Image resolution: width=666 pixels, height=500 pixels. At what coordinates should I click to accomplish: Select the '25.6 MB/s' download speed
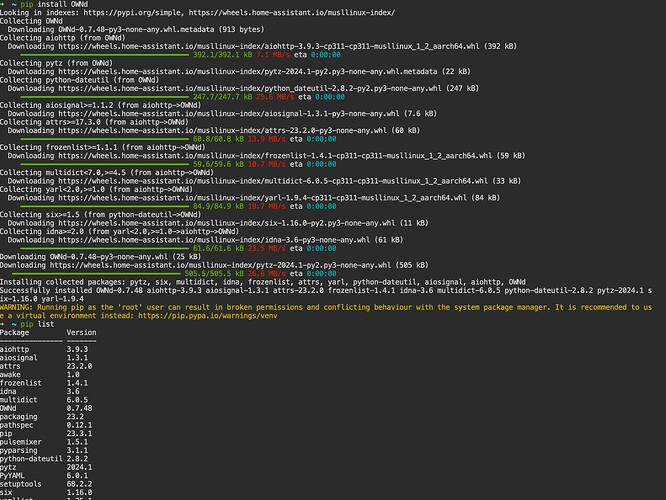point(275,97)
